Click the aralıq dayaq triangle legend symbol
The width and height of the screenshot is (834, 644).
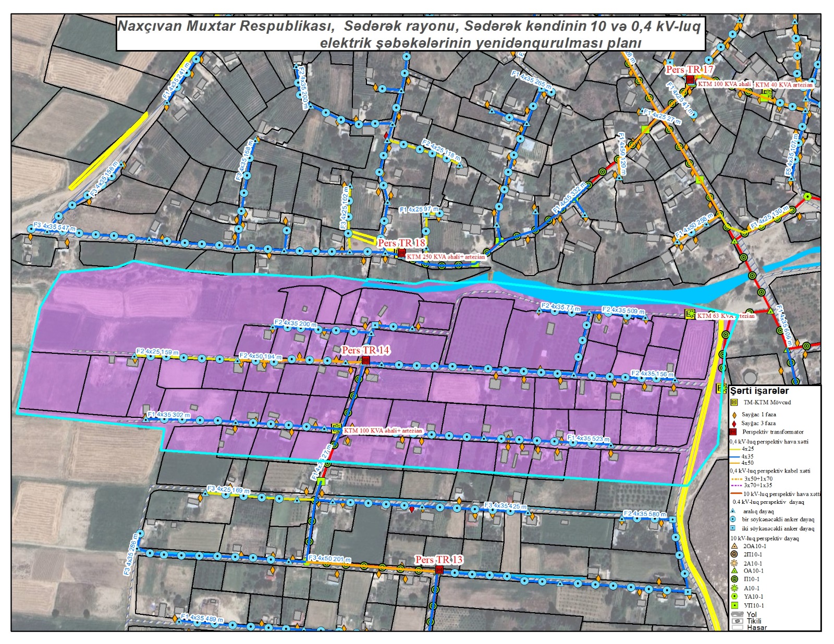click(734, 511)
